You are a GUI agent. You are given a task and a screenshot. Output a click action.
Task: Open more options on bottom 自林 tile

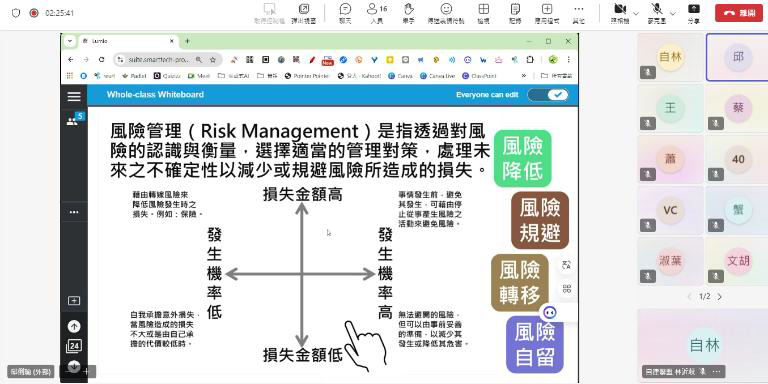[717, 371]
